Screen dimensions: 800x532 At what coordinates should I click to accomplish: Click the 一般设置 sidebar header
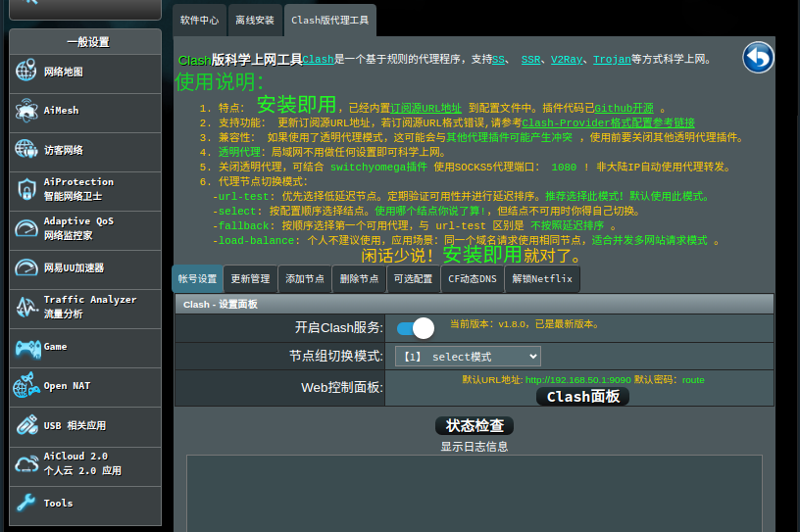pos(85,42)
